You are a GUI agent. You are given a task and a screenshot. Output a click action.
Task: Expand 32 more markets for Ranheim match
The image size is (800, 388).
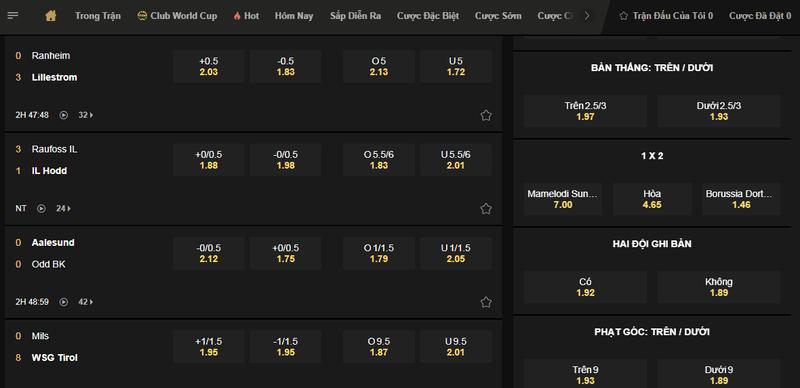point(86,115)
